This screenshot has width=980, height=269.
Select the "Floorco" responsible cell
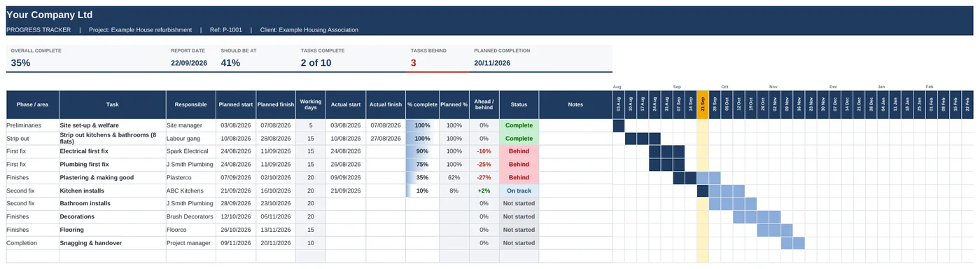[190, 230]
